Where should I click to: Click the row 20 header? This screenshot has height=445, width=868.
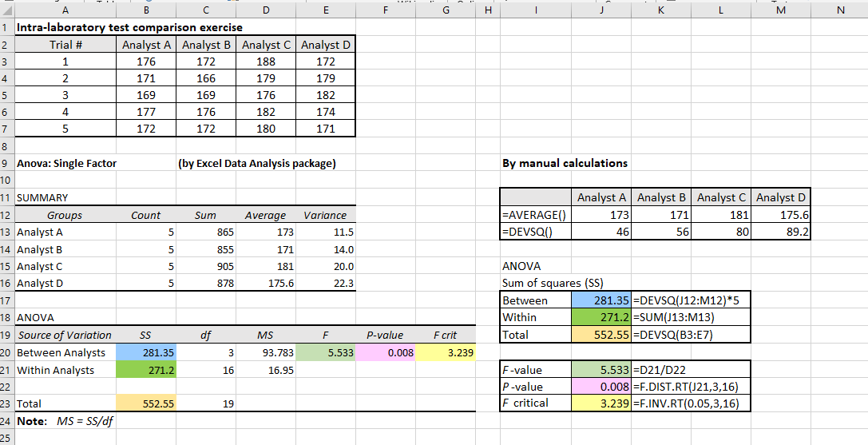(6, 352)
